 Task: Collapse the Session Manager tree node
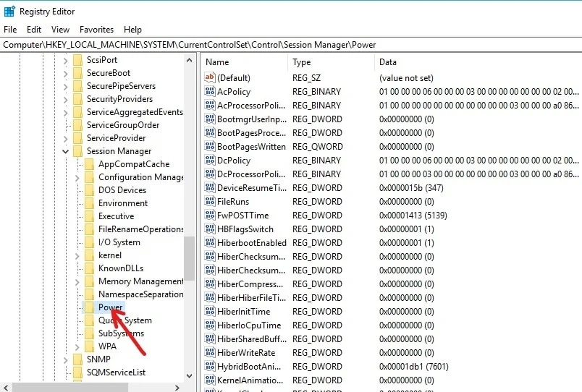click(66, 151)
